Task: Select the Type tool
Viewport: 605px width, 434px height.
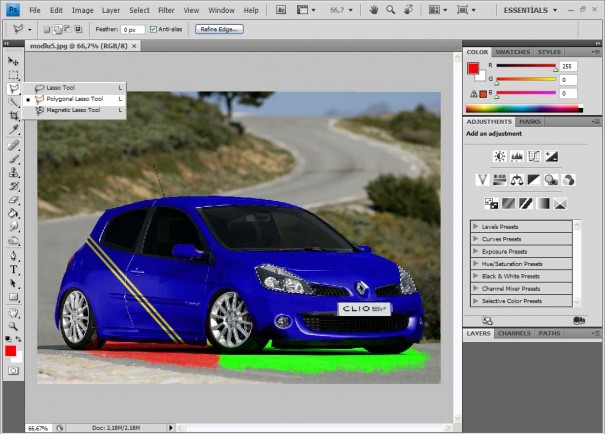Action: (14, 269)
